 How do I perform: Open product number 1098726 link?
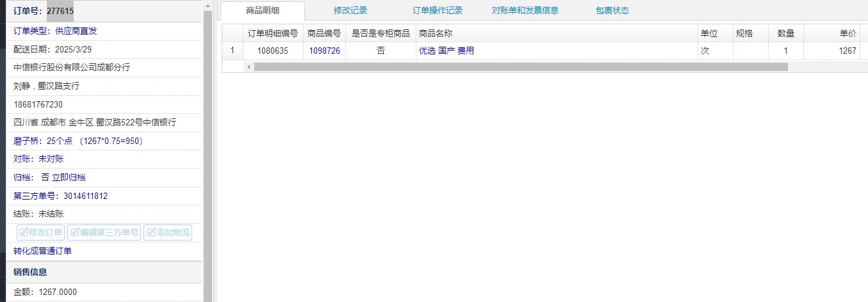point(324,51)
